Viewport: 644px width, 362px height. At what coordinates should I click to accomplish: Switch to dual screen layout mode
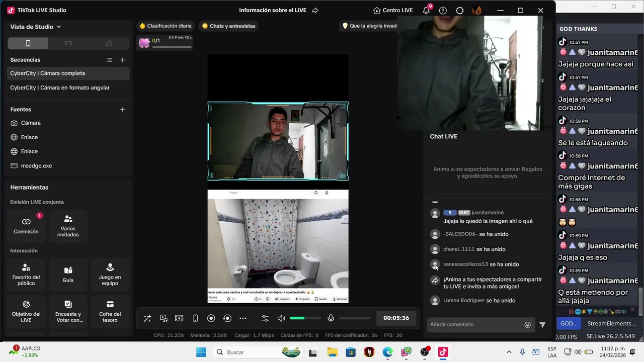[x=109, y=43]
